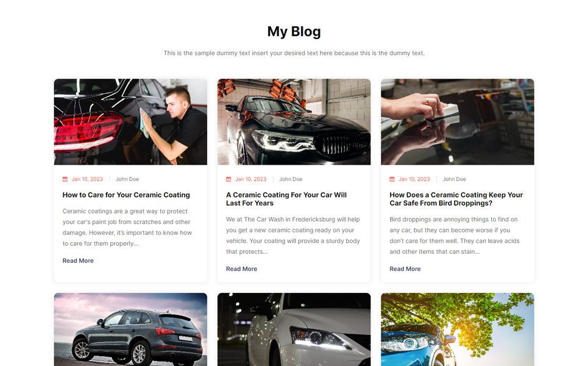Click John Doe author on second card
This screenshot has width=588, height=366.
(291, 179)
